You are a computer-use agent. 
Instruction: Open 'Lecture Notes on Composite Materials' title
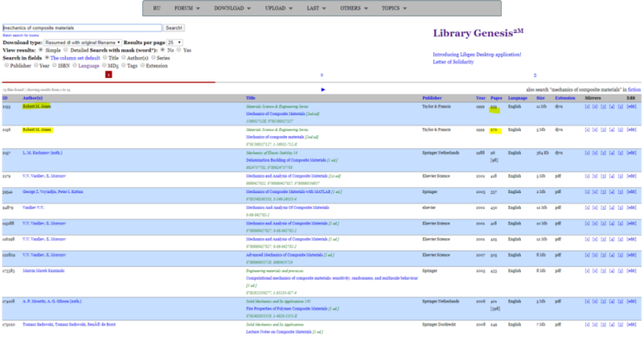278,332
